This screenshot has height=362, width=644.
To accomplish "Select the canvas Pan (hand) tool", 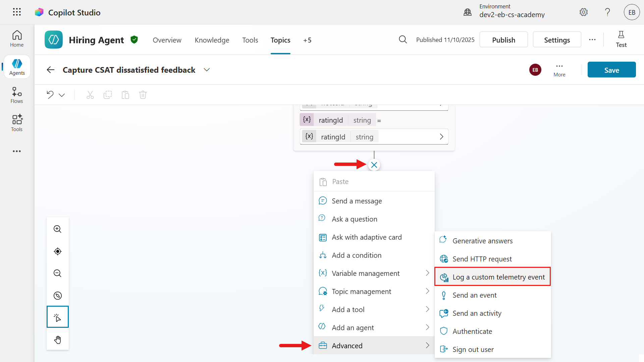I will [x=57, y=340].
